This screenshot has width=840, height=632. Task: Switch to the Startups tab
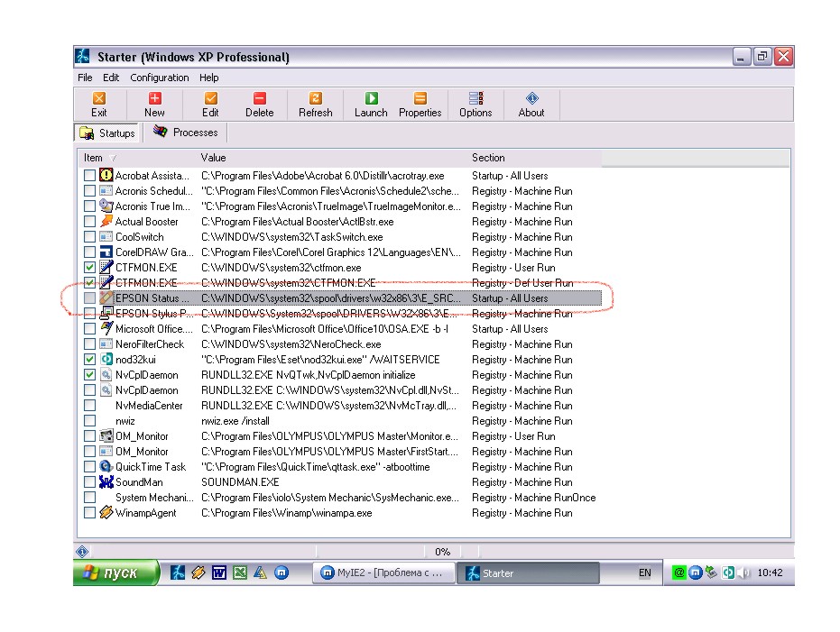[107, 133]
